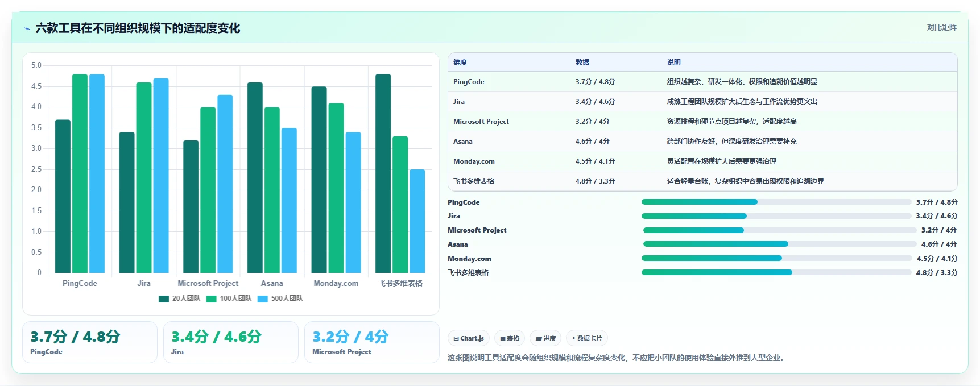Screen dimensions: 980x386
Task: Click Microsoft Project's blue 500人团队 chart bar
Action: point(225,184)
